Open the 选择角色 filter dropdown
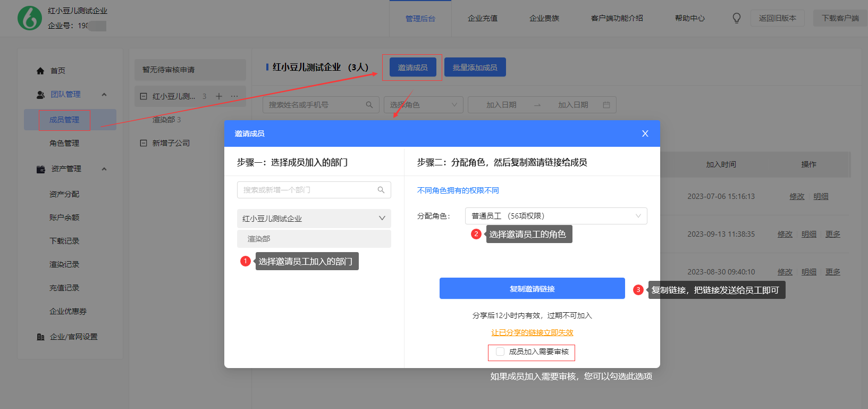This screenshot has width=868, height=409. [424, 105]
